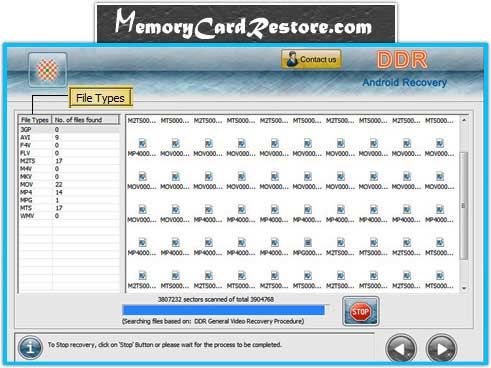Select the M2TS row showing 17 files
The width and height of the screenshot is (491, 368).
(x=69, y=161)
